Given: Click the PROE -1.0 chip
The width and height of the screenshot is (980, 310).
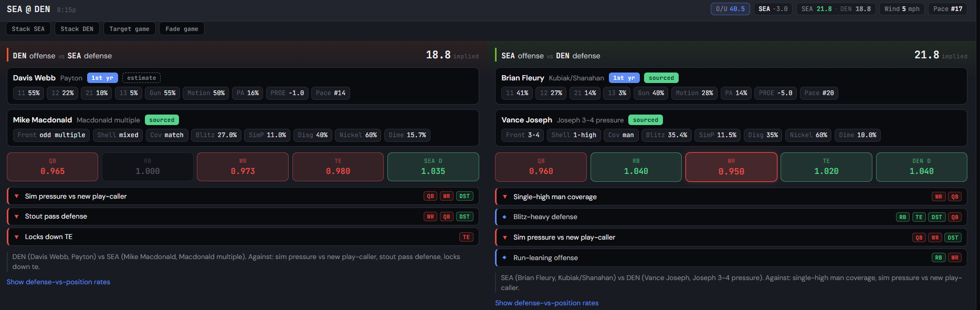Looking at the screenshot, I should (x=287, y=93).
